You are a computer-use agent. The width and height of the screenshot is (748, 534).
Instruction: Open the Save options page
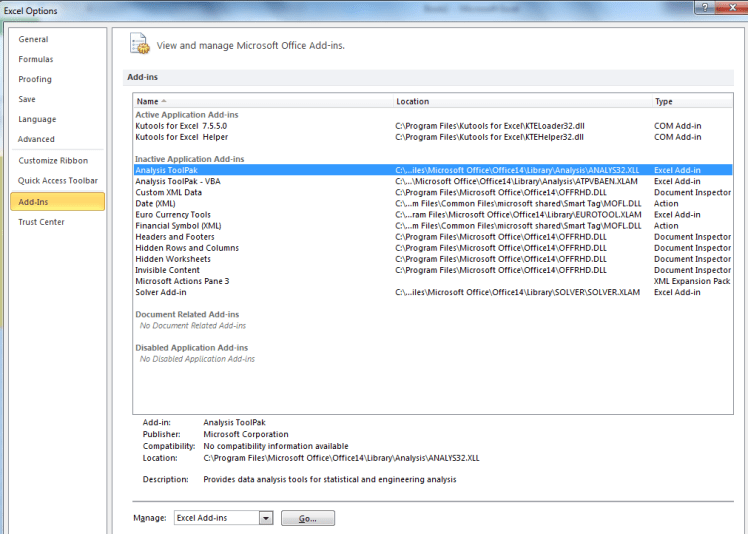[x=27, y=100]
